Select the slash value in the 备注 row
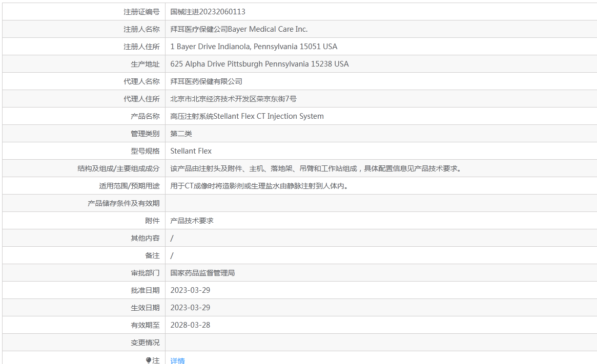Screen dimensions: 597x364 tap(172, 255)
